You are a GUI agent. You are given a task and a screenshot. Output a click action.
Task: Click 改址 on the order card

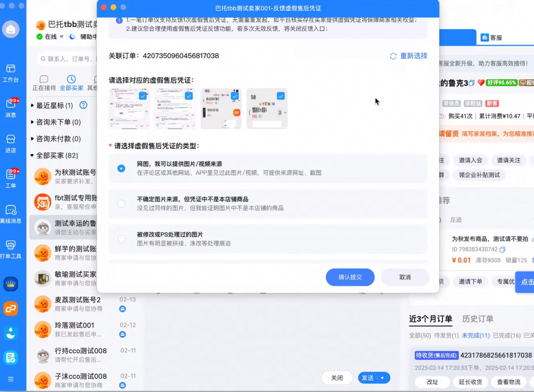[x=432, y=382]
